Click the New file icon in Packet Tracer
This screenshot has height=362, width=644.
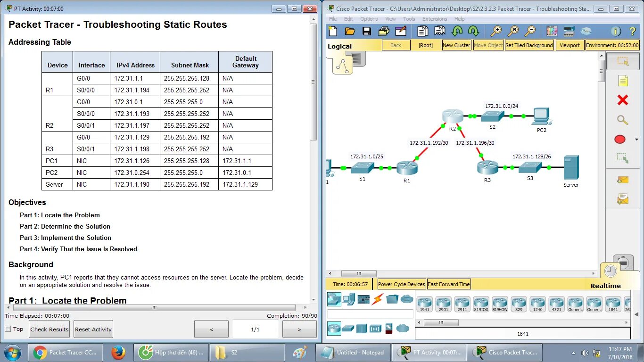(x=333, y=32)
